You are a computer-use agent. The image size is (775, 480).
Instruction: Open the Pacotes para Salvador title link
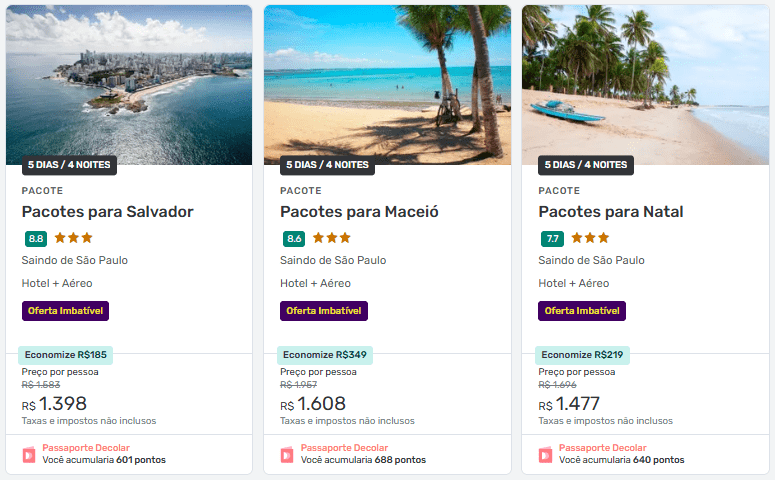[x=107, y=212]
